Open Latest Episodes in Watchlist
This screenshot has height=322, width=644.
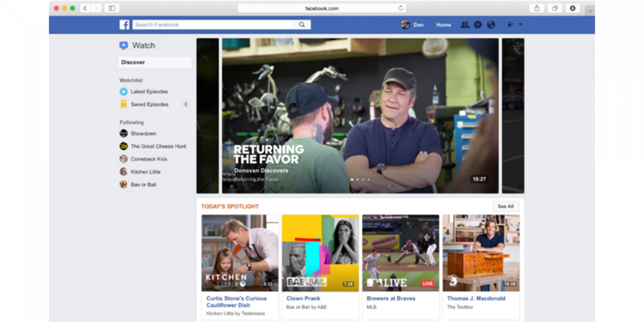coord(149,92)
